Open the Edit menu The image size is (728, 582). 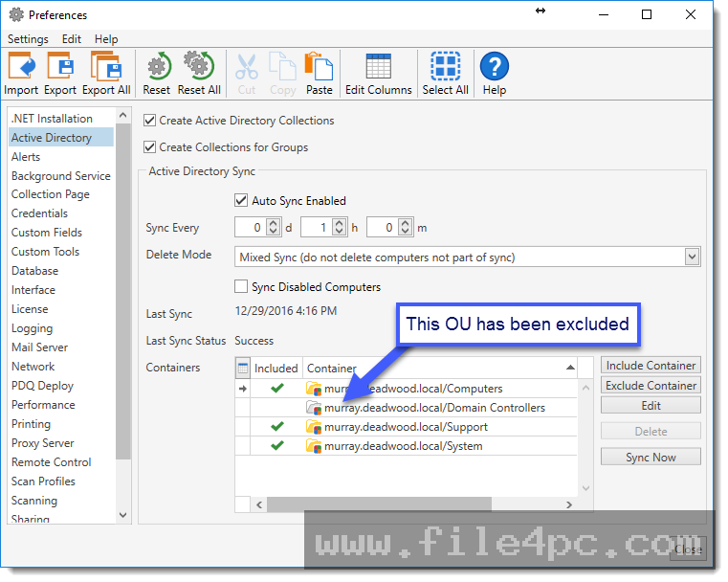[x=72, y=39]
